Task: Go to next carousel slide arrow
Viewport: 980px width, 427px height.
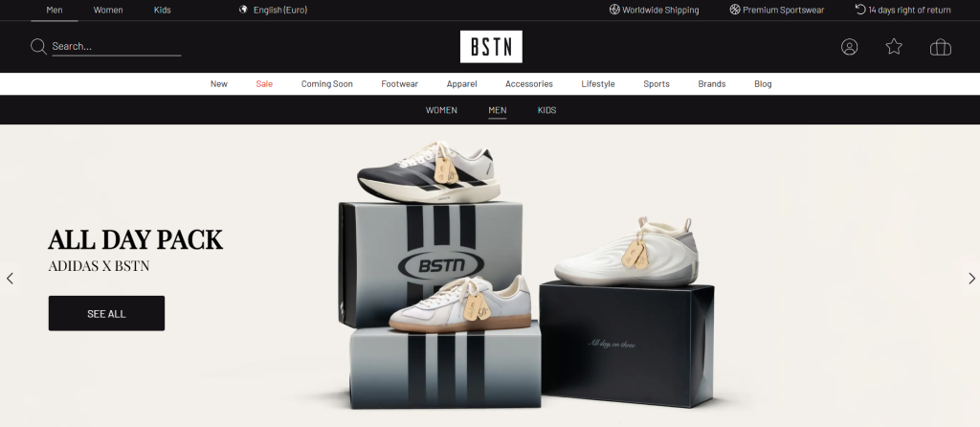Action: click(971, 279)
